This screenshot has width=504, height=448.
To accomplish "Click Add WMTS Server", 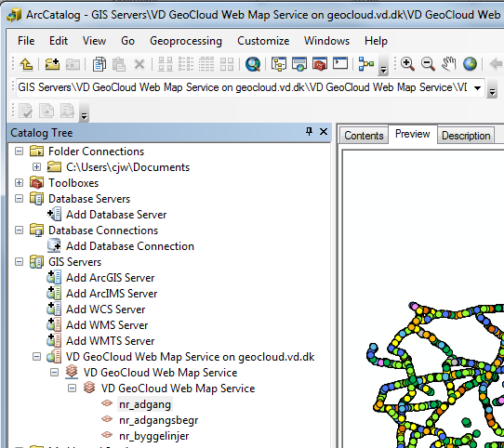I will pos(111,341).
